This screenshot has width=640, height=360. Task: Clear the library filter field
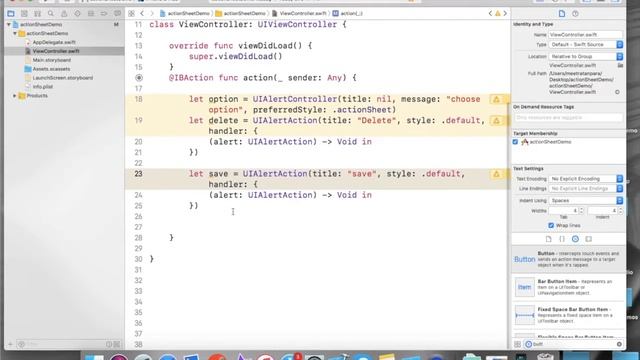pos(619,344)
